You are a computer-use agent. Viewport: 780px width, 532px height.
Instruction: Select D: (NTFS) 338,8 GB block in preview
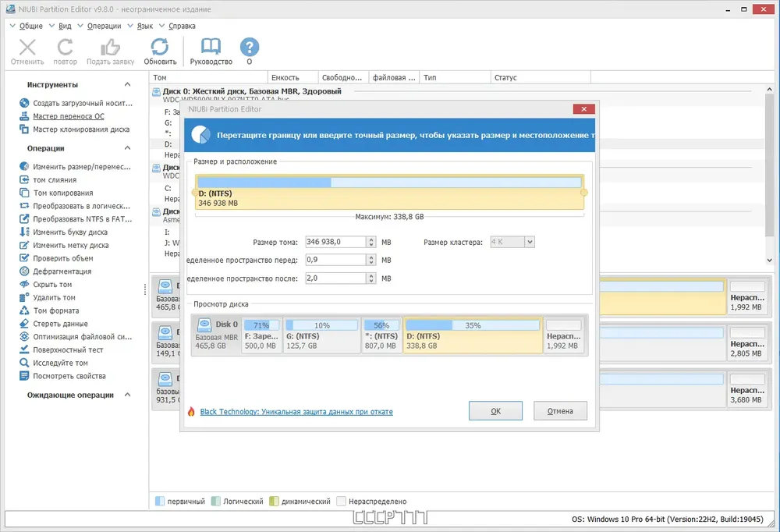click(473, 335)
